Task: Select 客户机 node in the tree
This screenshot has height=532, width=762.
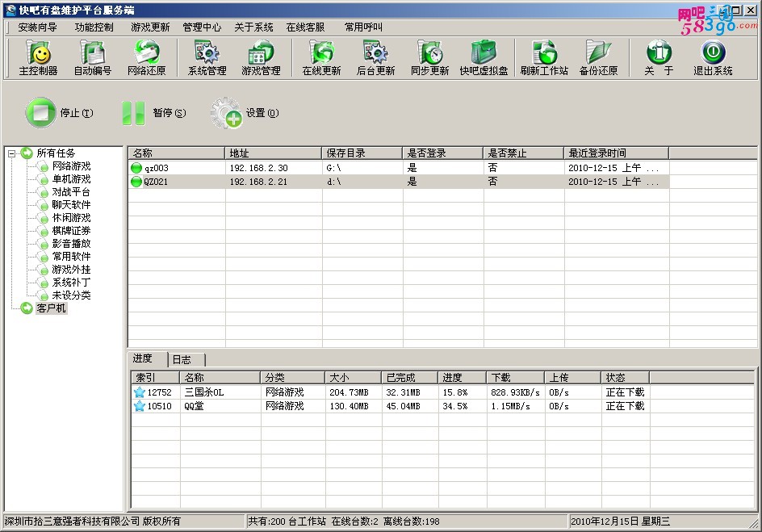Action: [x=51, y=308]
